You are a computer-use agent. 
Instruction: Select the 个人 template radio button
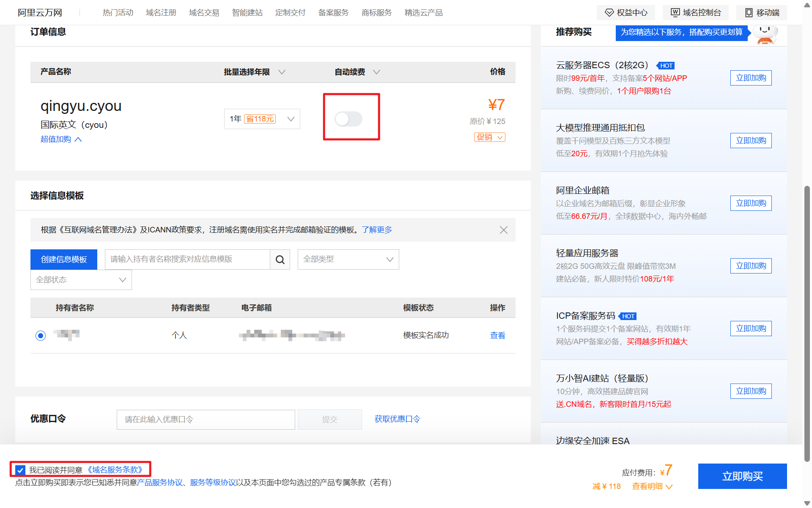click(41, 336)
